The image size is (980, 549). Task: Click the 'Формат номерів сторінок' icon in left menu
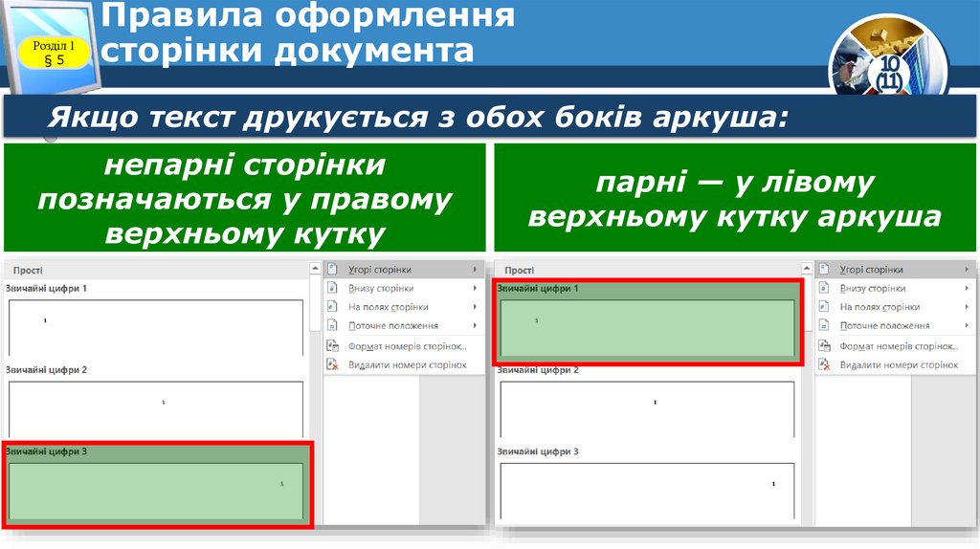332,346
